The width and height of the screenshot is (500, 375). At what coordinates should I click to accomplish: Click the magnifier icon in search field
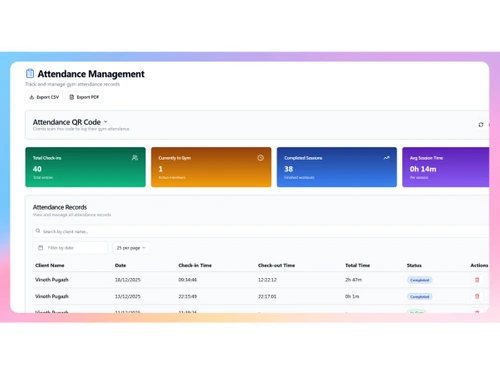coord(38,231)
